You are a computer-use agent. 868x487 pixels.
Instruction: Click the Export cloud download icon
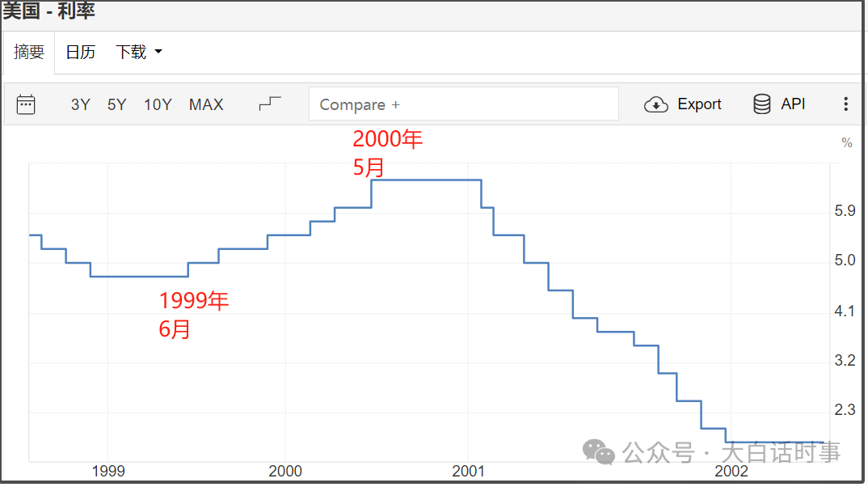(656, 104)
